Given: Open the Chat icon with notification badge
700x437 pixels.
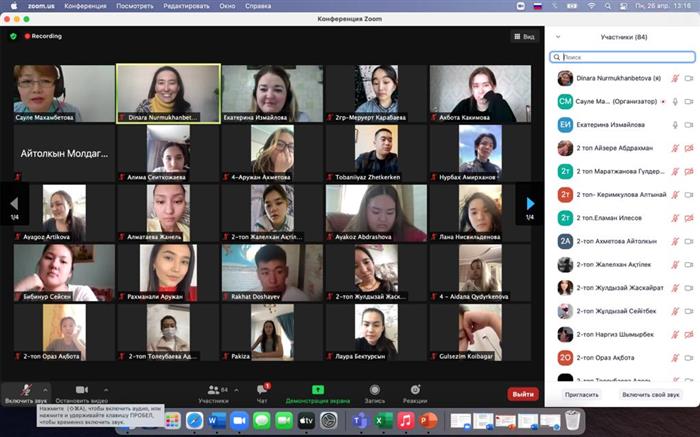Looking at the screenshot, I should click(264, 389).
